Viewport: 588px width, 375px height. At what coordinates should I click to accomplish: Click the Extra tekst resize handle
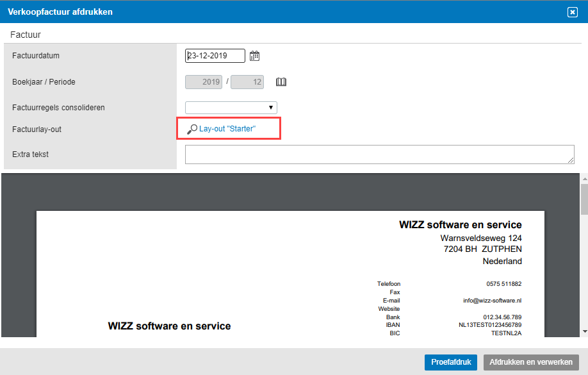(x=571, y=160)
